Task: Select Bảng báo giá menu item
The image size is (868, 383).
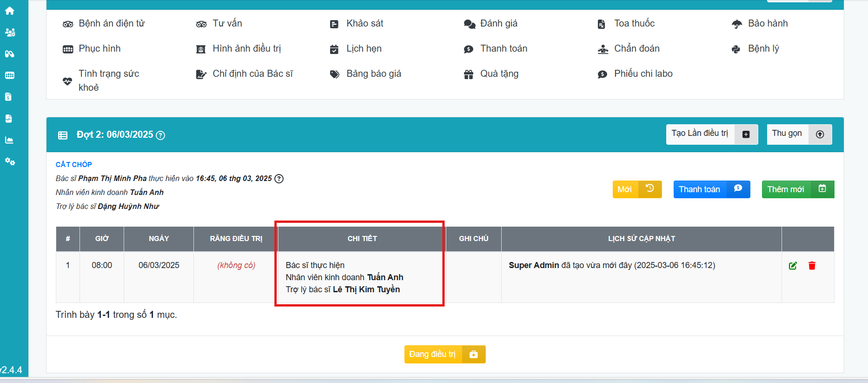Action: pos(373,74)
